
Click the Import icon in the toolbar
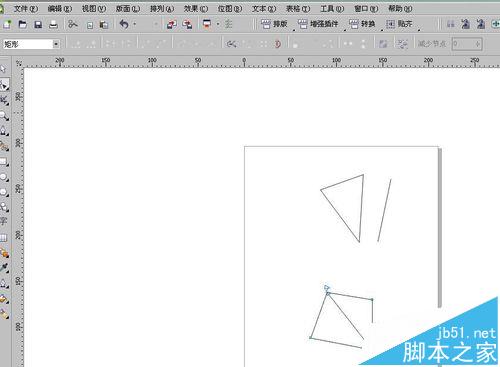[172, 24]
